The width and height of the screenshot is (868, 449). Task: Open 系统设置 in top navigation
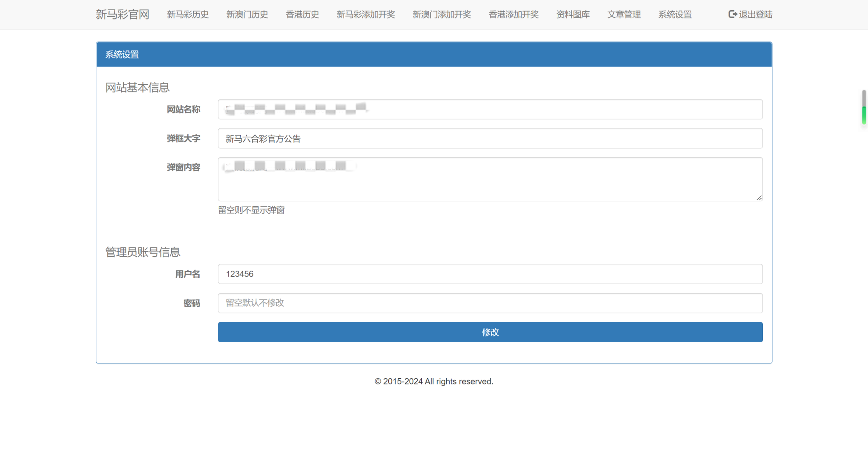pyautogui.click(x=675, y=15)
